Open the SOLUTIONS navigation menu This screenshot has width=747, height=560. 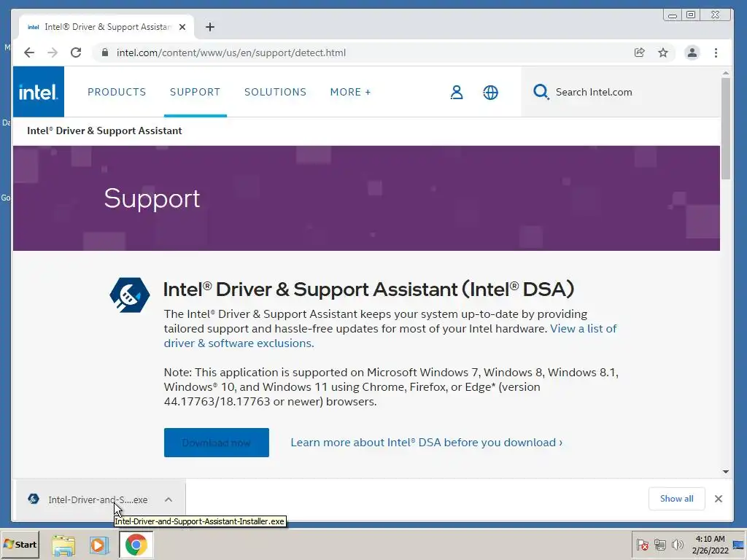tap(275, 92)
